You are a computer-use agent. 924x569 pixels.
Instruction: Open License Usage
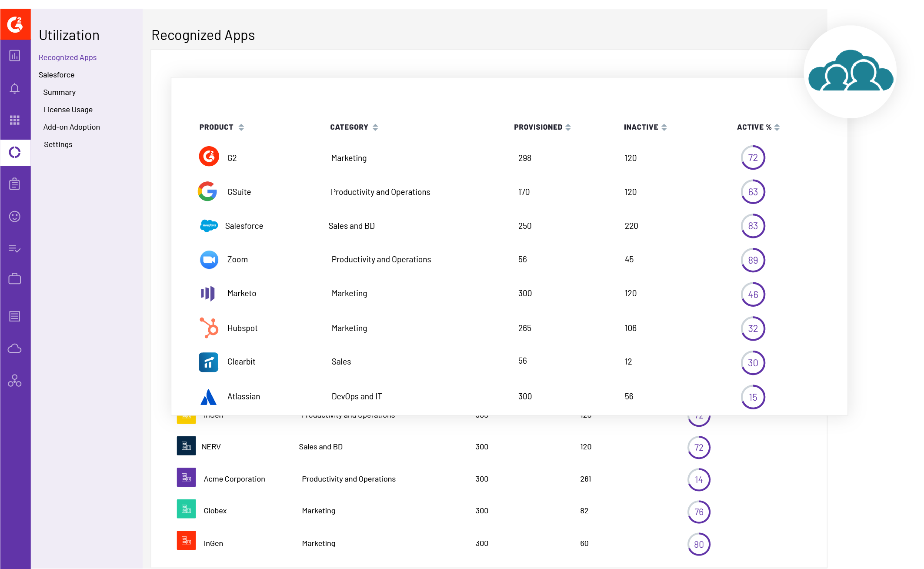click(x=68, y=109)
